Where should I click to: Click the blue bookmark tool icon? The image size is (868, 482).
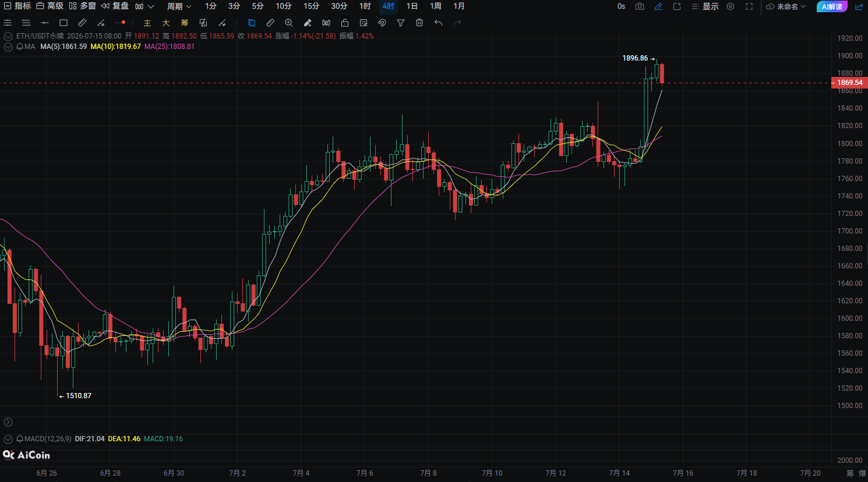pos(252,23)
